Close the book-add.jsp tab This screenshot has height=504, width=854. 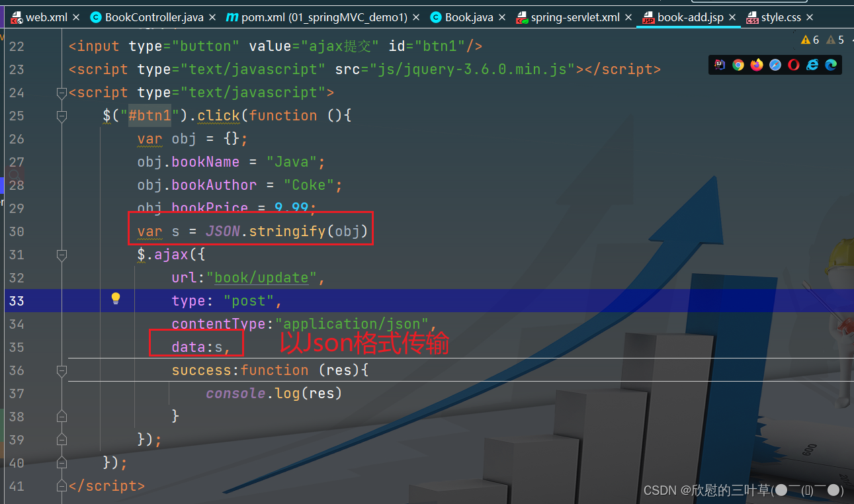click(x=732, y=17)
